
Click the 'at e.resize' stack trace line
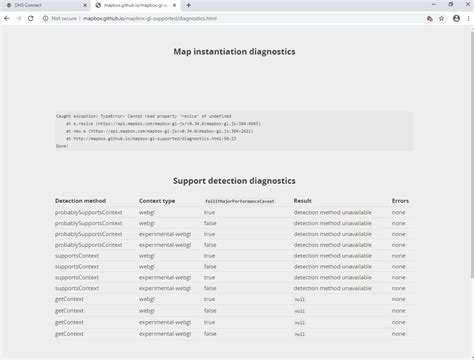[x=163, y=124]
